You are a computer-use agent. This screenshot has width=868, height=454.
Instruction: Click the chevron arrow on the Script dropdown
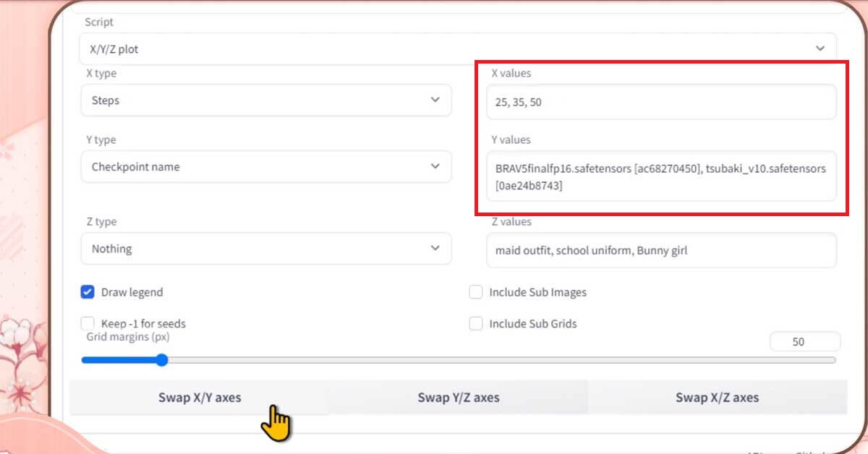(x=820, y=48)
